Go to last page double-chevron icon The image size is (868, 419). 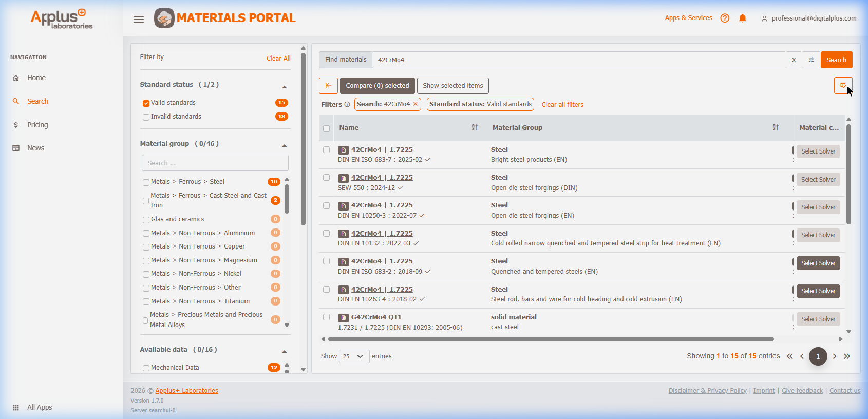point(847,356)
